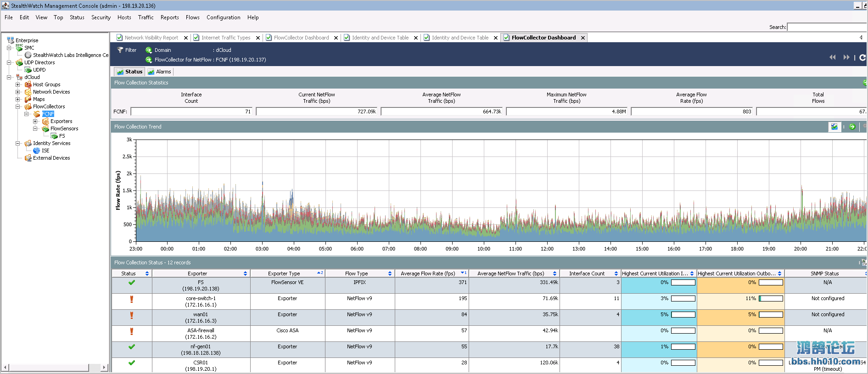Go to the next time period with forward arrows
This screenshot has height=374, width=868.
pyautogui.click(x=846, y=57)
